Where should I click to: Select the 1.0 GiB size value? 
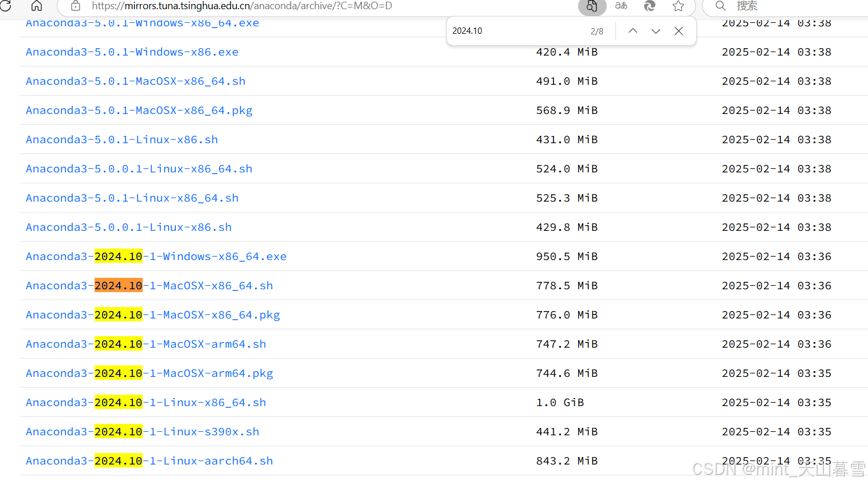point(560,403)
